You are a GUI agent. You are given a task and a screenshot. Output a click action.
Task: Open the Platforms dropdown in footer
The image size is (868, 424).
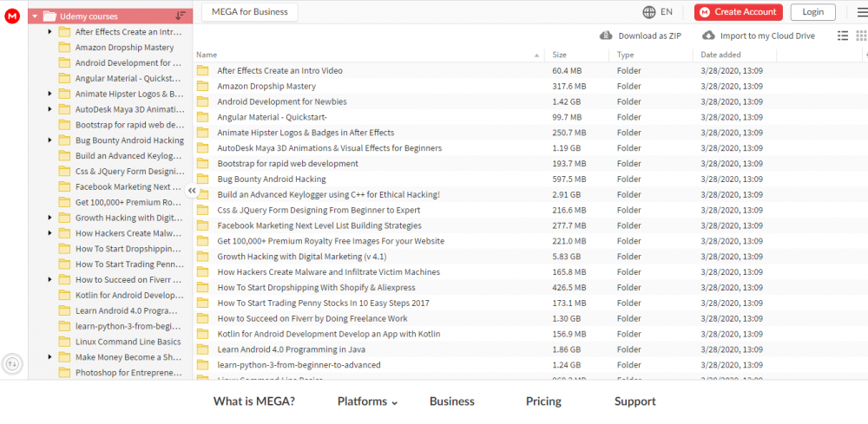coord(367,401)
